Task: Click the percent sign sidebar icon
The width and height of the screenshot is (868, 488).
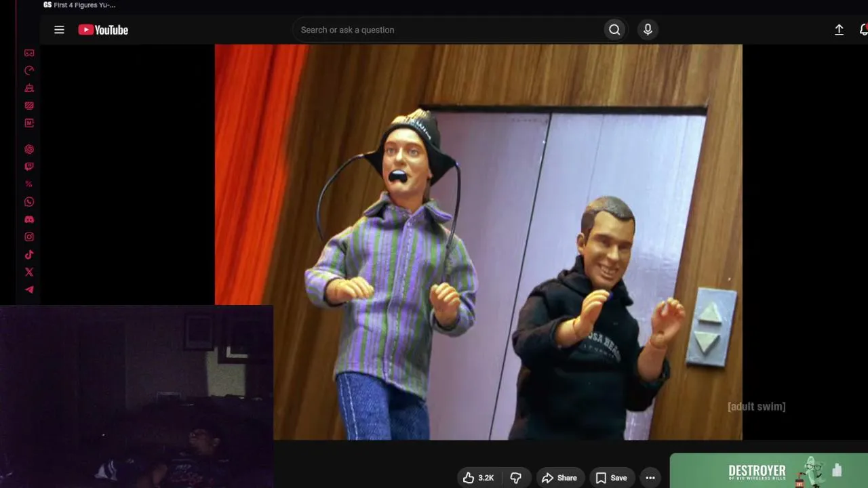Action: click(x=29, y=184)
